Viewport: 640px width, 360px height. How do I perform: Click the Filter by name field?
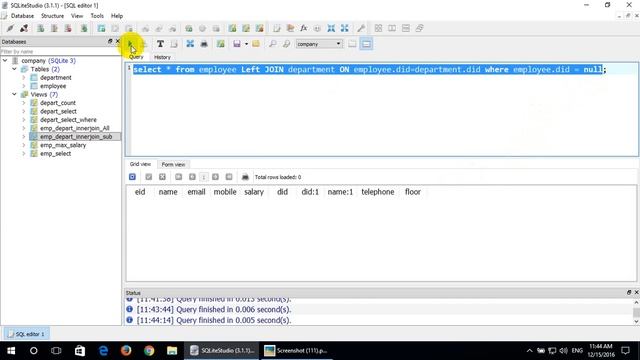(60, 51)
